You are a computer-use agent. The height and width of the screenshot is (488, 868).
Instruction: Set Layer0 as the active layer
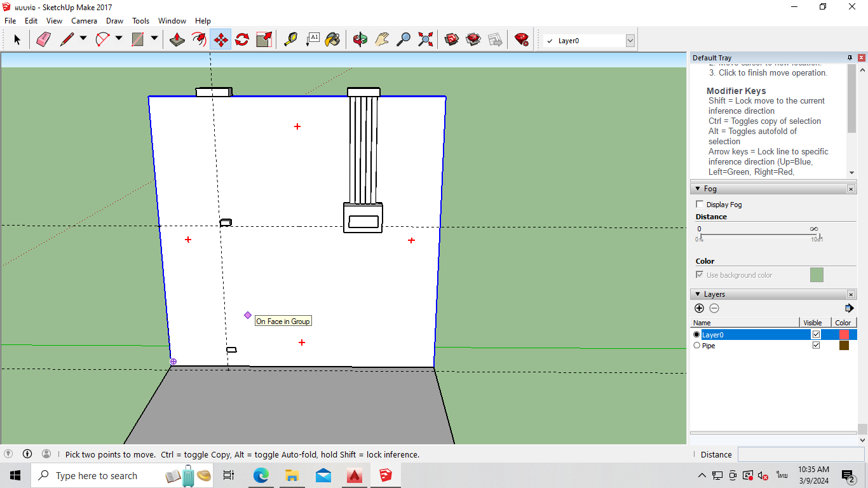click(x=696, y=334)
